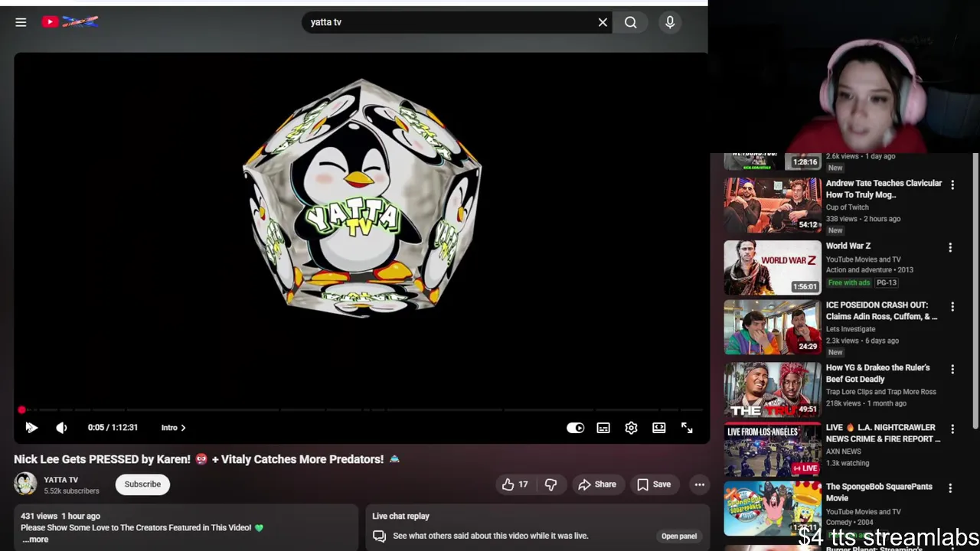Open options for World War Z
This screenshot has width=980, height=551.
click(950, 248)
